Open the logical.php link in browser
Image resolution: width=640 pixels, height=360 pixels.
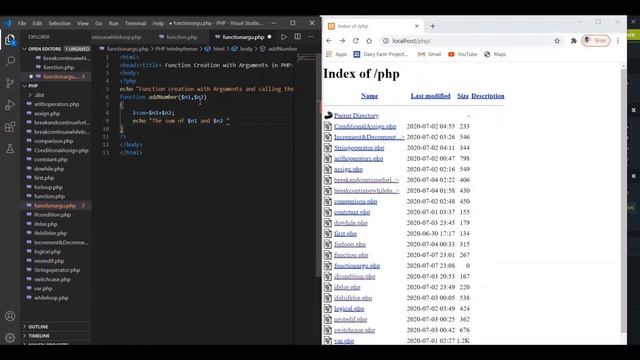(349, 309)
